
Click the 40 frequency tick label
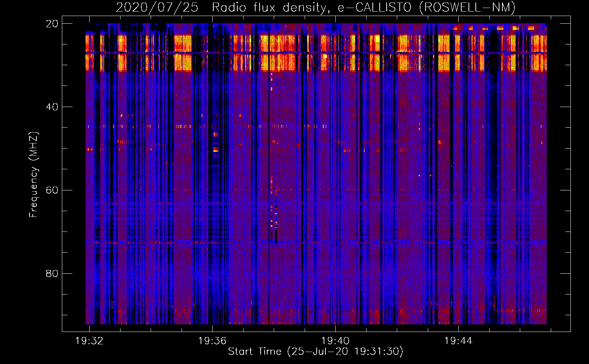click(52, 107)
